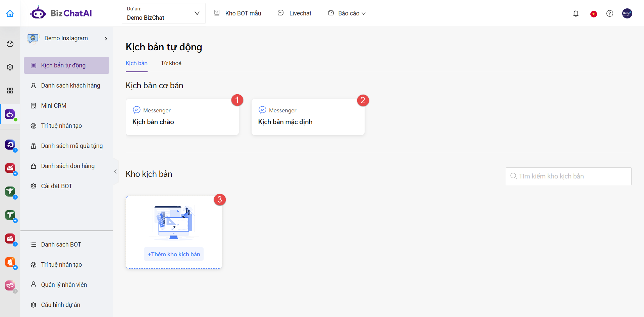
Task: Click the list icon beside Danh sách BOT
Action: pos(34,245)
